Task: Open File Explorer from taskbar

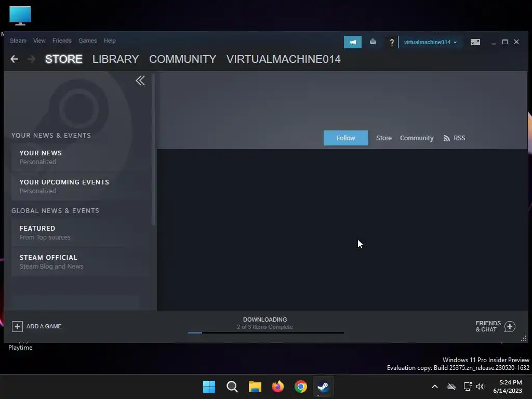Action: click(255, 387)
